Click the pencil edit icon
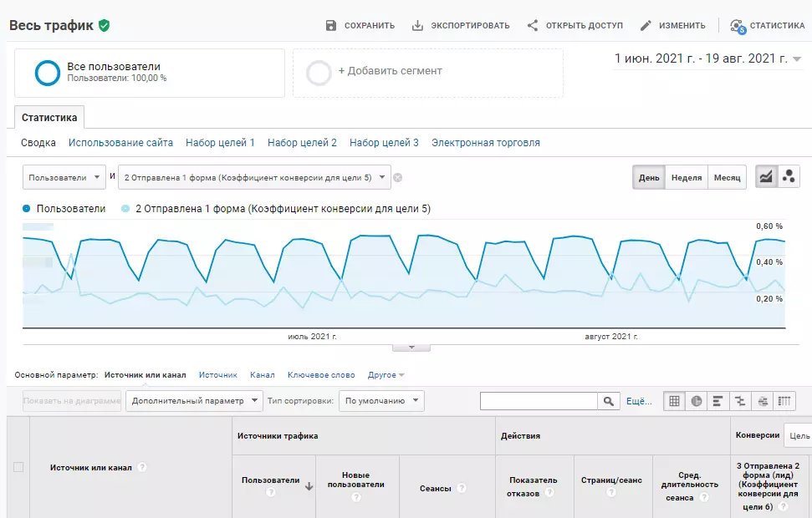Screen dimensions: 812x518 pyautogui.click(x=646, y=25)
